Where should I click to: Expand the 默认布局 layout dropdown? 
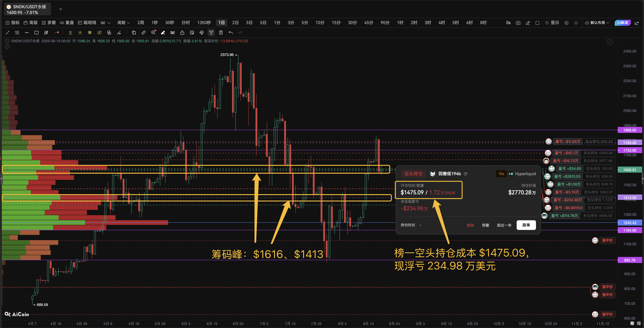point(597,23)
